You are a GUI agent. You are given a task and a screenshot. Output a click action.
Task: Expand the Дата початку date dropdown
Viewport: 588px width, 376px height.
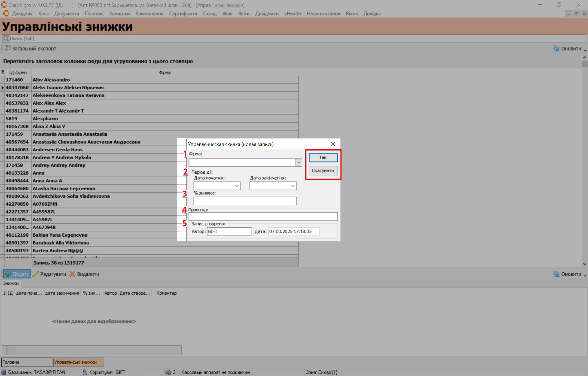tap(237, 186)
